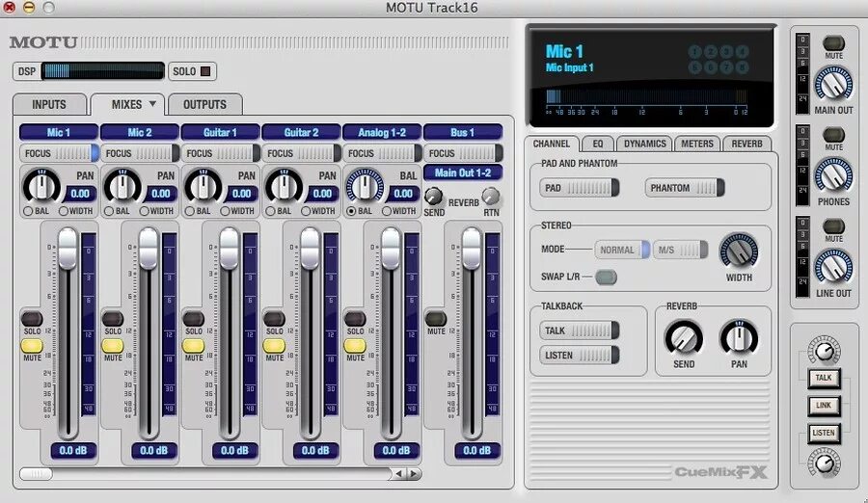This screenshot has width=868, height=503.
Task: Click the Line Out volume knob
Action: click(x=833, y=267)
